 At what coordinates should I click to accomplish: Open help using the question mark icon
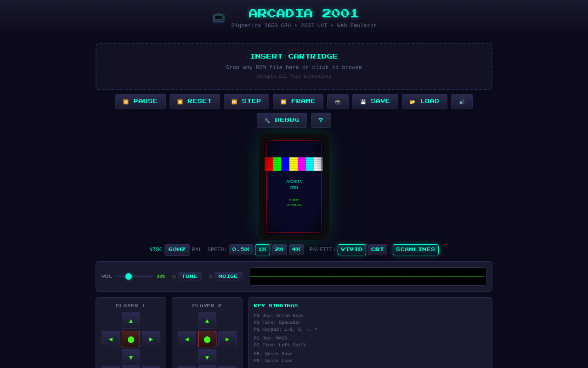pyautogui.click(x=321, y=120)
